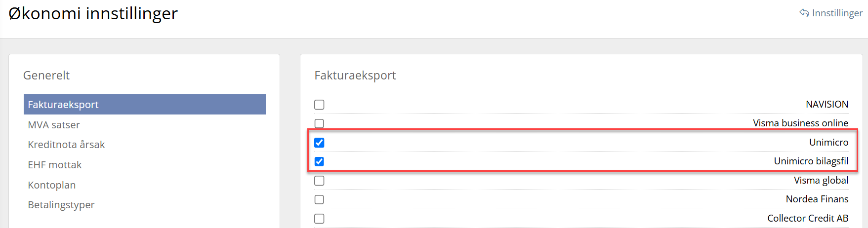Open the EHF mottak section
The width and height of the screenshot is (868, 228).
coord(55,165)
